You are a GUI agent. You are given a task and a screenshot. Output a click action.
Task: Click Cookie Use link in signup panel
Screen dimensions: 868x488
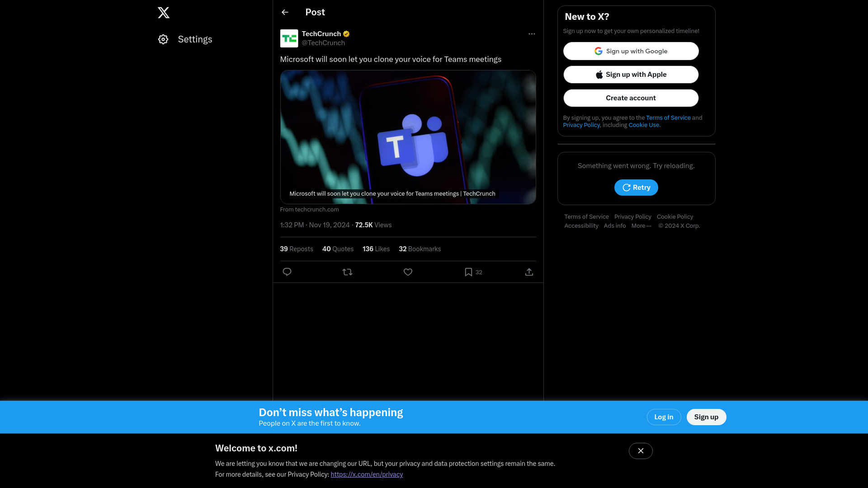tap(643, 125)
